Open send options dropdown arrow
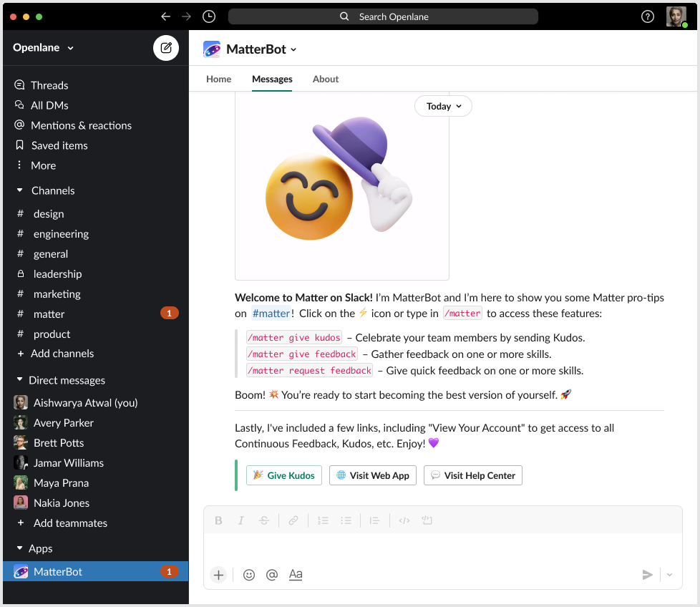The image size is (700, 607). (x=669, y=575)
